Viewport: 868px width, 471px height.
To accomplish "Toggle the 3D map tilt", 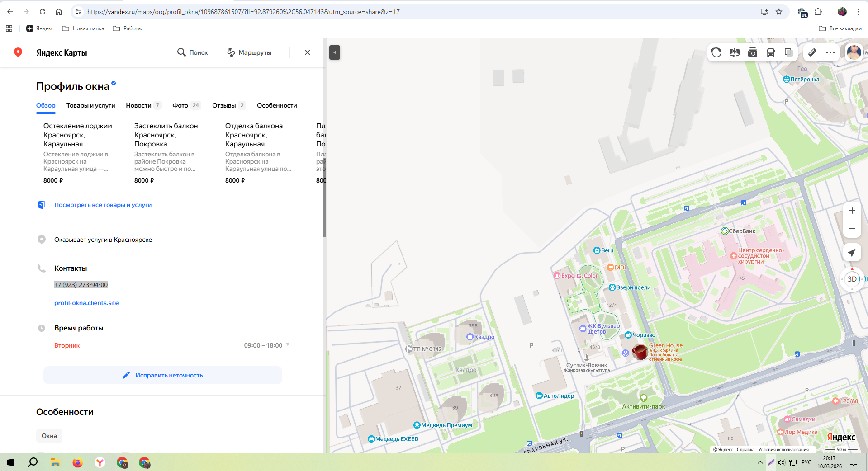I will [x=852, y=279].
